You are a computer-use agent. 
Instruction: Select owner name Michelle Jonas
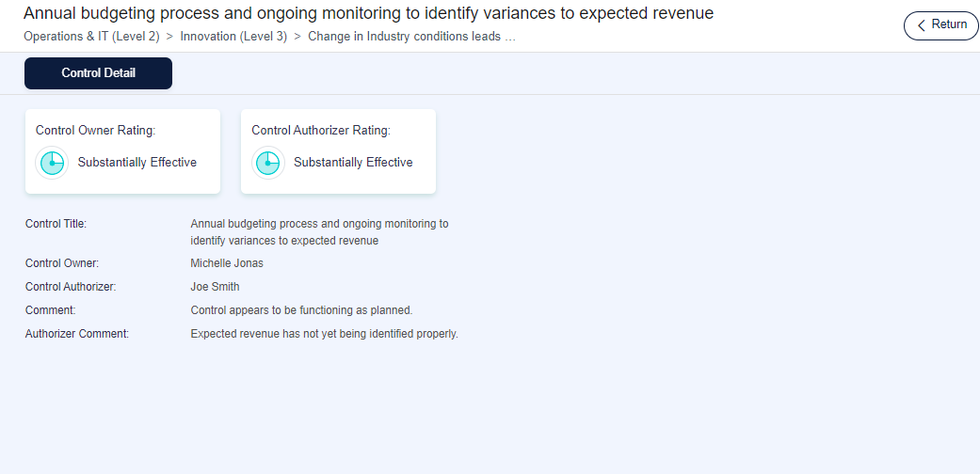coord(227,263)
